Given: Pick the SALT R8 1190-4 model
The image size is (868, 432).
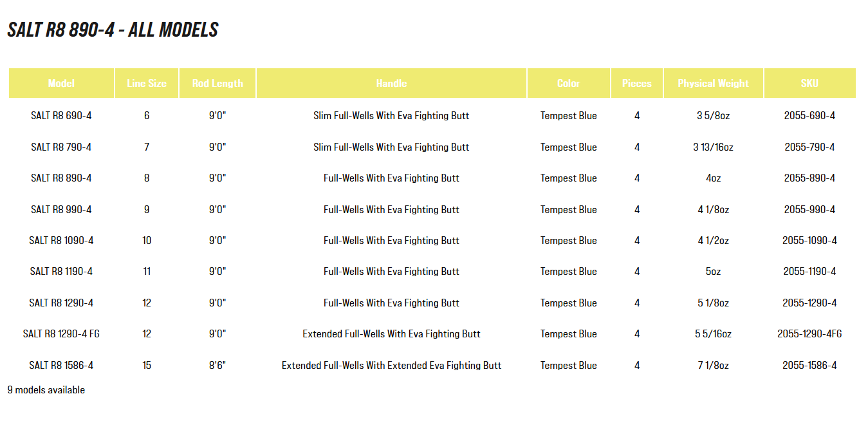Looking at the screenshot, I should [61, 272].
